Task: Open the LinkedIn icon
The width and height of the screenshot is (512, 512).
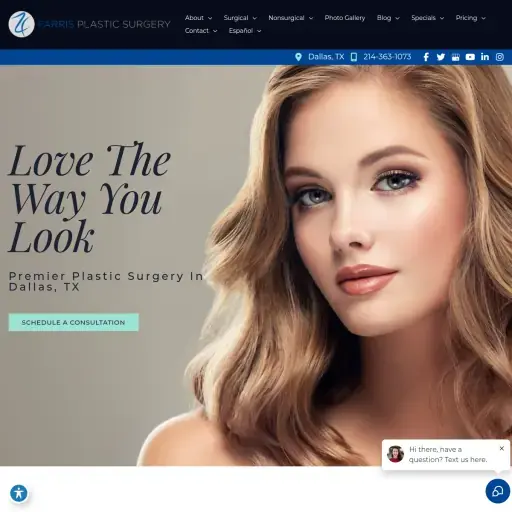Action: click(x=485, y=57)
